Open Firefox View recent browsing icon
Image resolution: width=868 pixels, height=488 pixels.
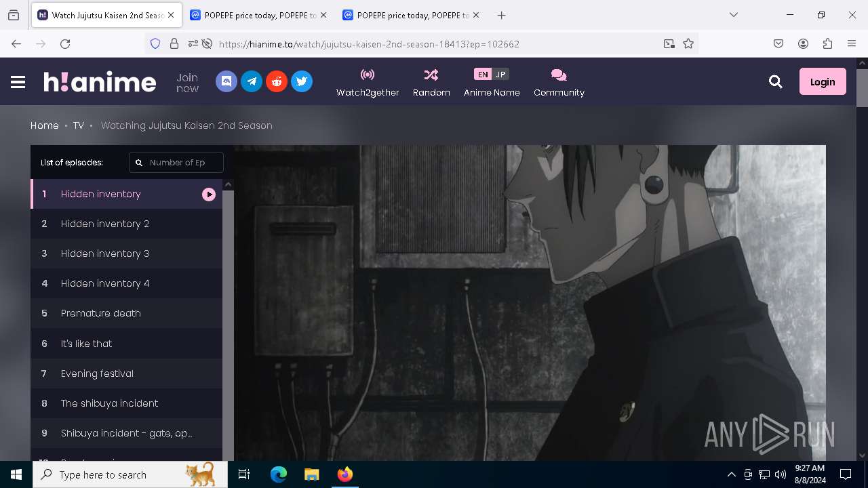pos(14,15)
